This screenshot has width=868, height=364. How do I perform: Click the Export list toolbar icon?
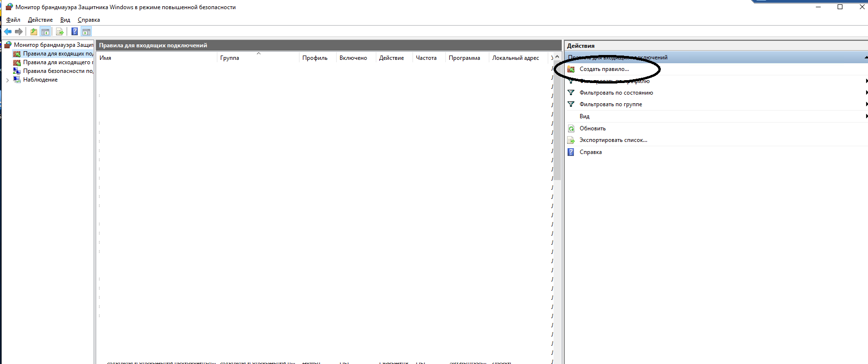pos(60,32)
